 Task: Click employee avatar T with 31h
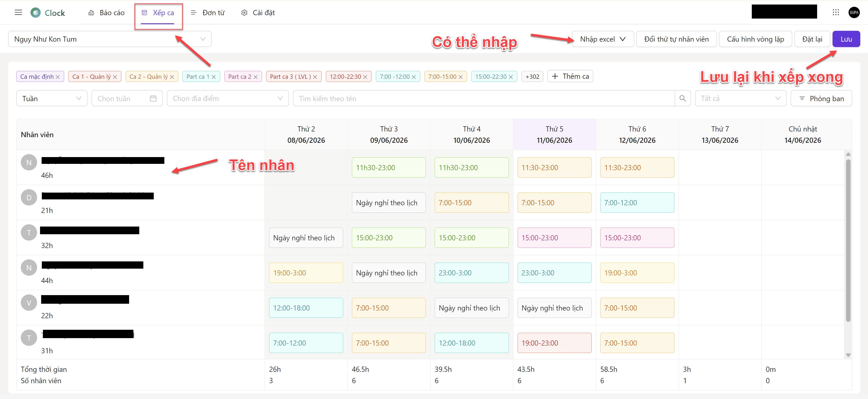29,338
